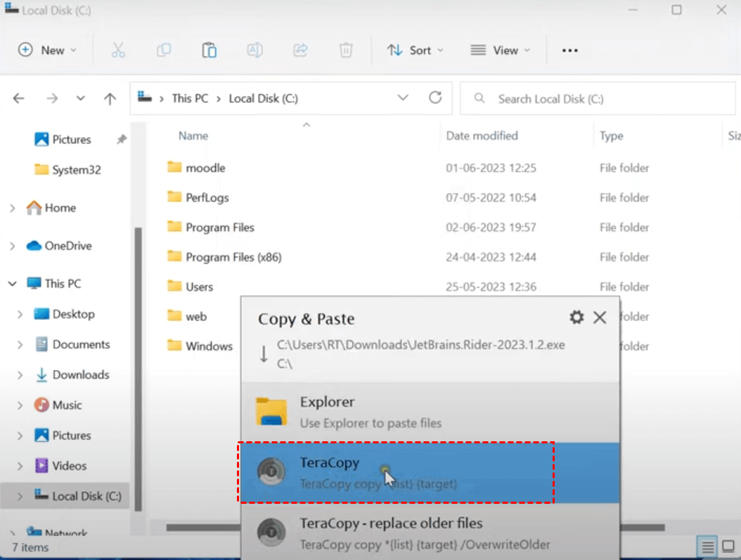Click the Cut scissors icon in toolbar

coord(118,50)
